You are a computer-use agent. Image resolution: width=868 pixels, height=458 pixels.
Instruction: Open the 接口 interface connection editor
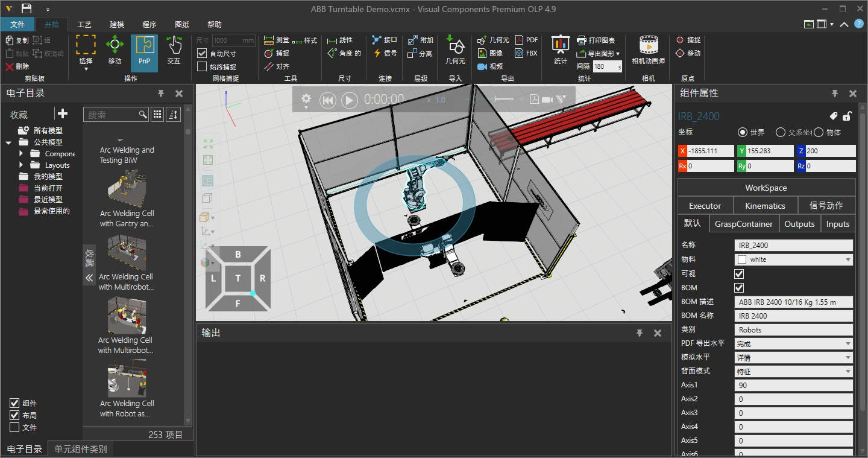[385, 40]
